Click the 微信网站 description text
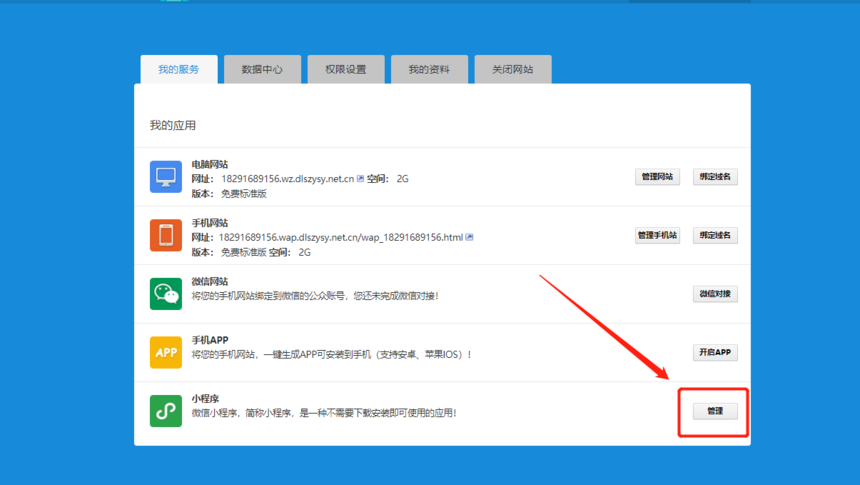This screenshot has width=860, height=485. point(315,296)
